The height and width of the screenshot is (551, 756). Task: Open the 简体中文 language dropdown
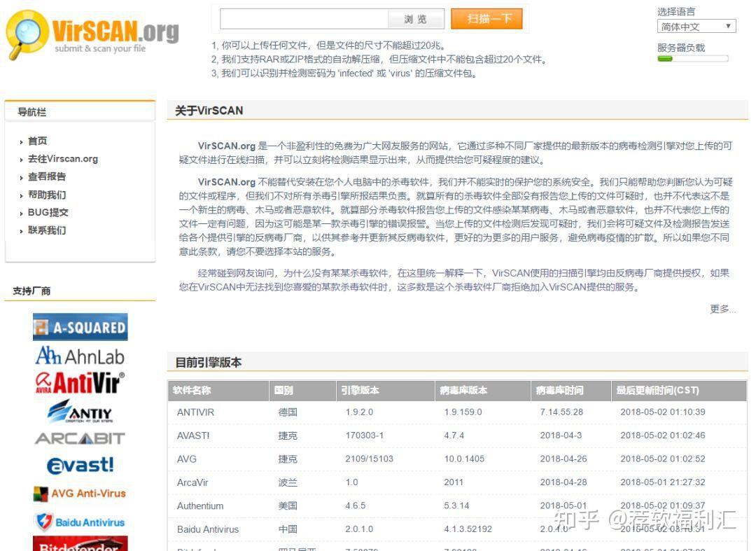[x=696, y=27]
